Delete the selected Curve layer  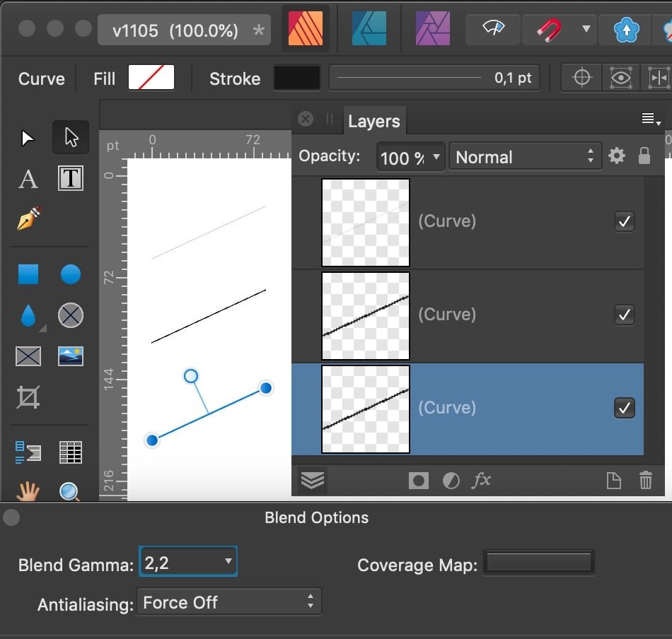point(646,481)
